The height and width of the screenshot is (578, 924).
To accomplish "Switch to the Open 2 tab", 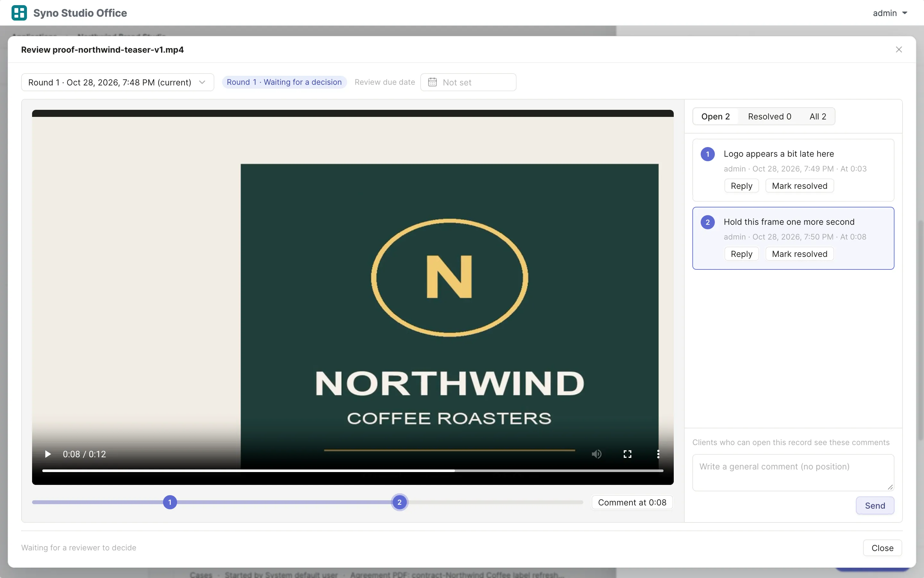I will [x=715, y=117].
